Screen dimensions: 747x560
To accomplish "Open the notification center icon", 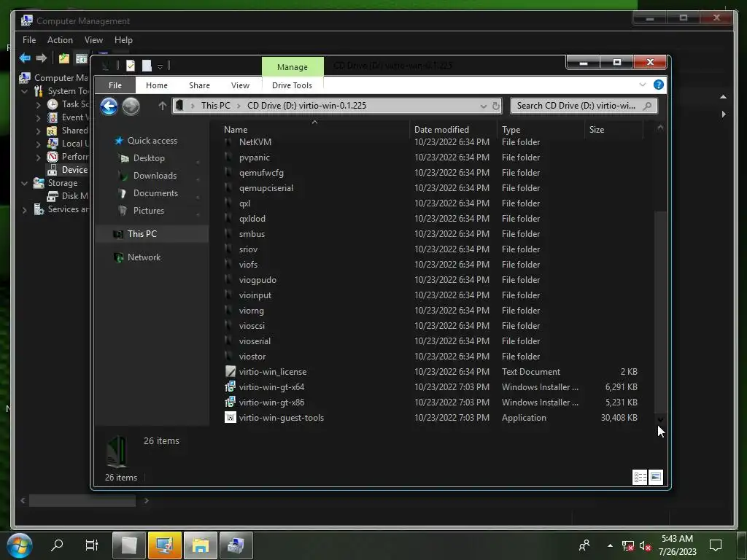I will 716,545.
